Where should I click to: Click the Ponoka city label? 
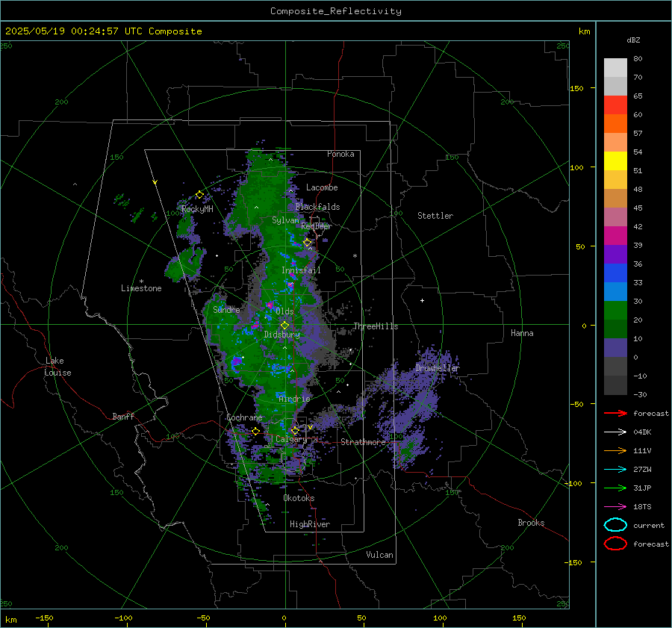(x=340, y=154)
